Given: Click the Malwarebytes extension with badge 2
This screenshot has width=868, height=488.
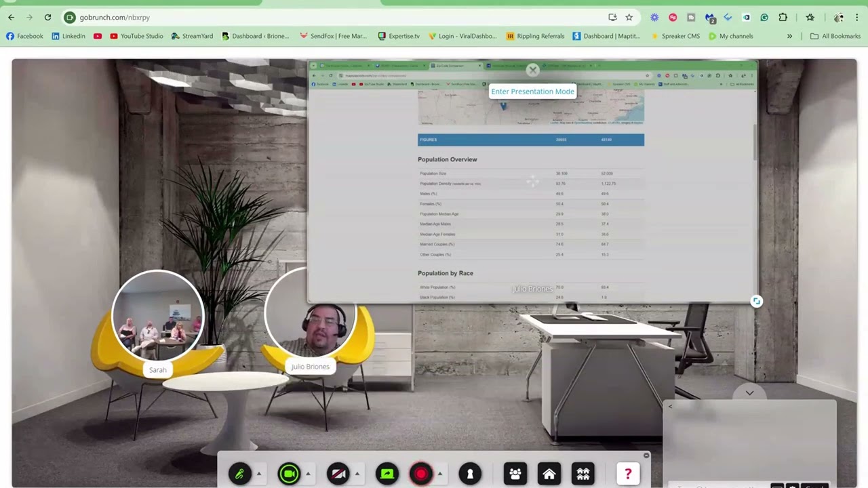Looking at the screenshot, I should [710, 18].
